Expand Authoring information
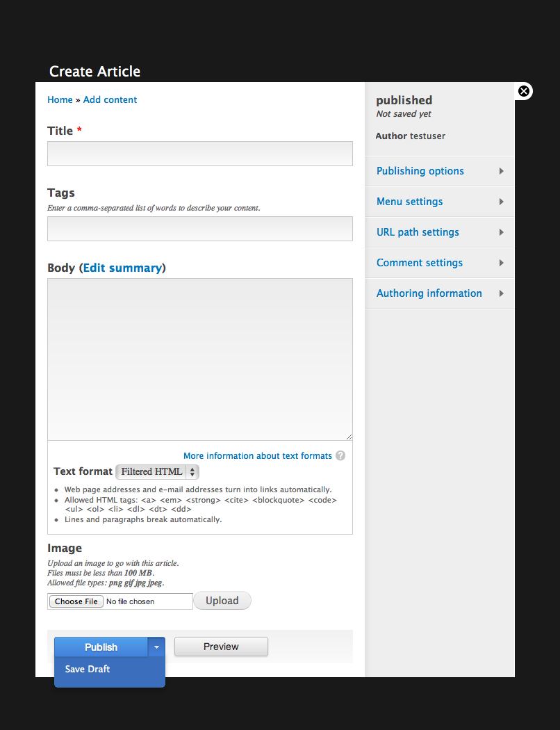This screenshot has width=560, height=730. (429, 293)
